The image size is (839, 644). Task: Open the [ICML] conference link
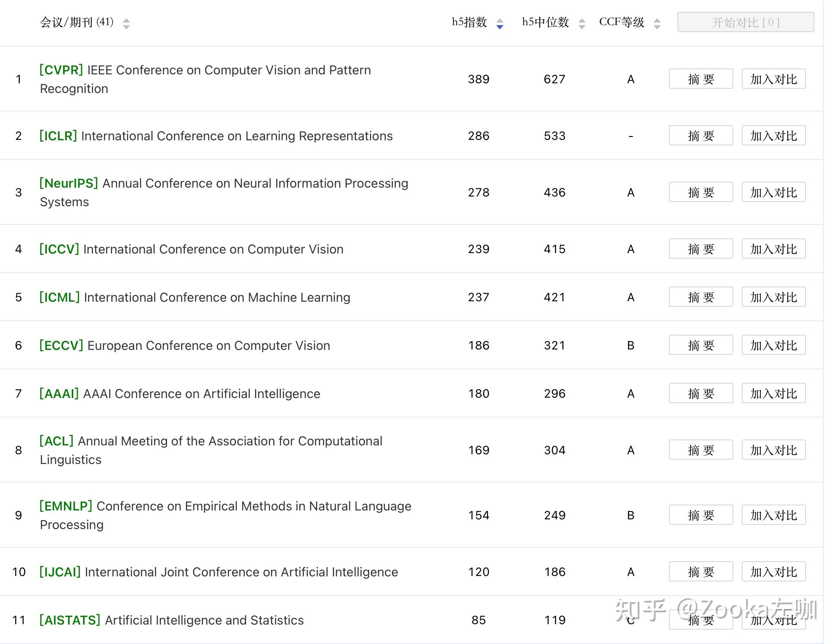(60, 297)
